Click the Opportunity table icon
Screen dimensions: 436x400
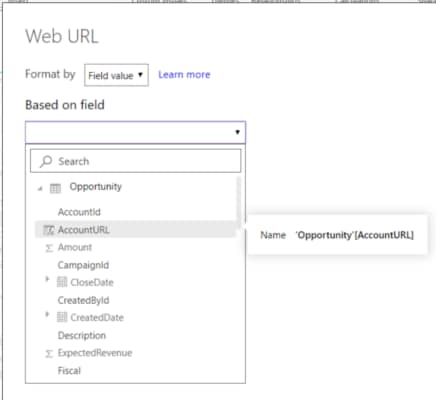click(55, 188)
